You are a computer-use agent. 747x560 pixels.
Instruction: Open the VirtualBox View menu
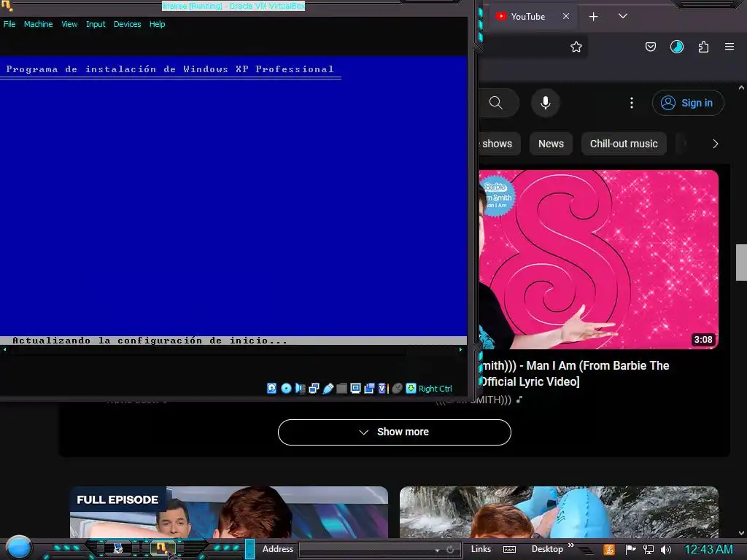(x=69, y=24)
